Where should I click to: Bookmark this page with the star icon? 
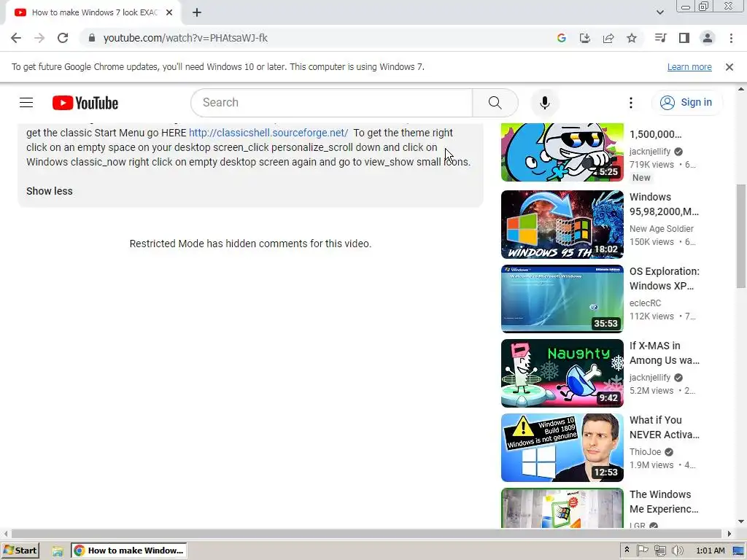631,38
